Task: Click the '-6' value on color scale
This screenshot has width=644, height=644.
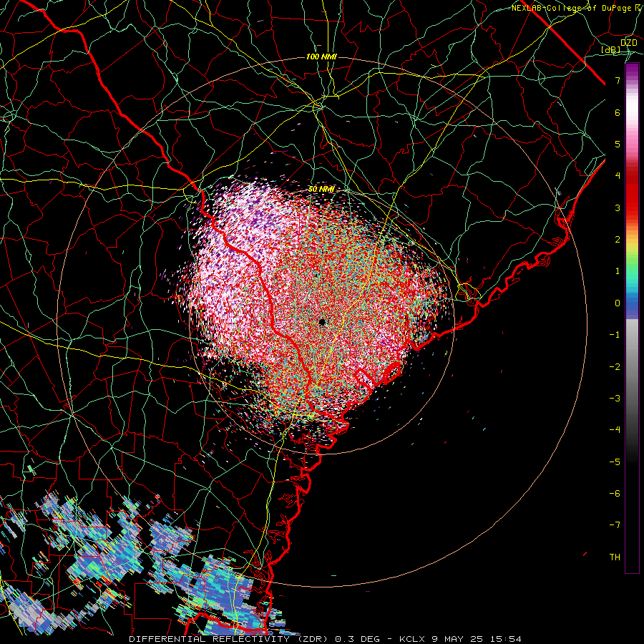Action: (x=615, y=494)
